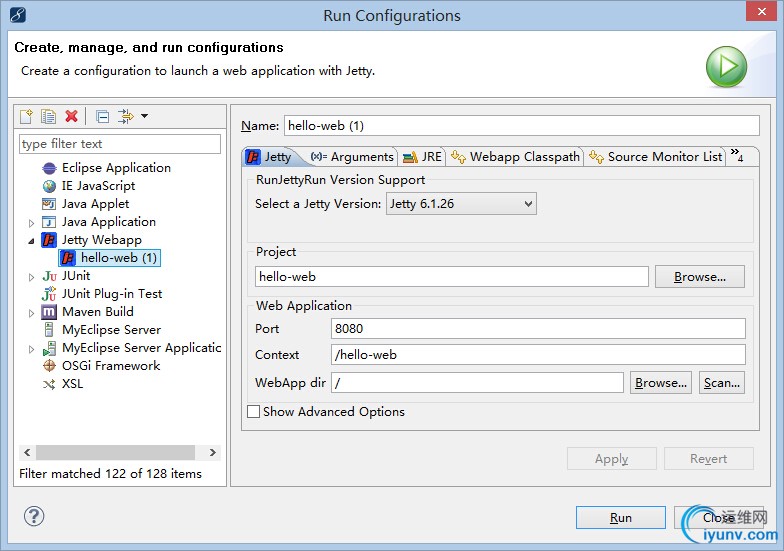
Task: Click the MyEclipse Server Application icon
Action: point(49,348)
